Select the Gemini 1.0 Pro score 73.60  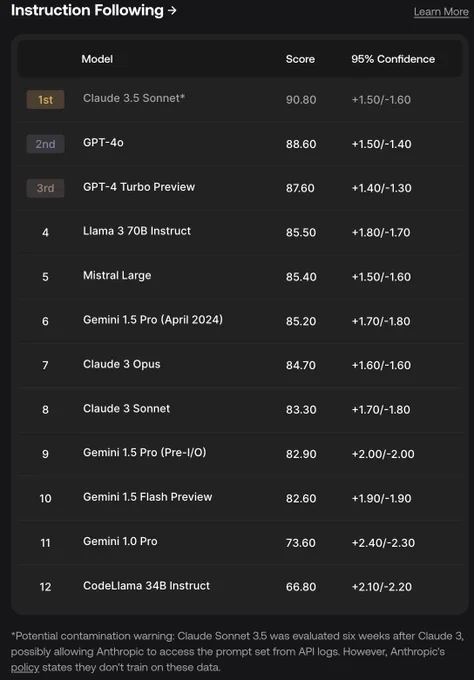tap(301, 543)
